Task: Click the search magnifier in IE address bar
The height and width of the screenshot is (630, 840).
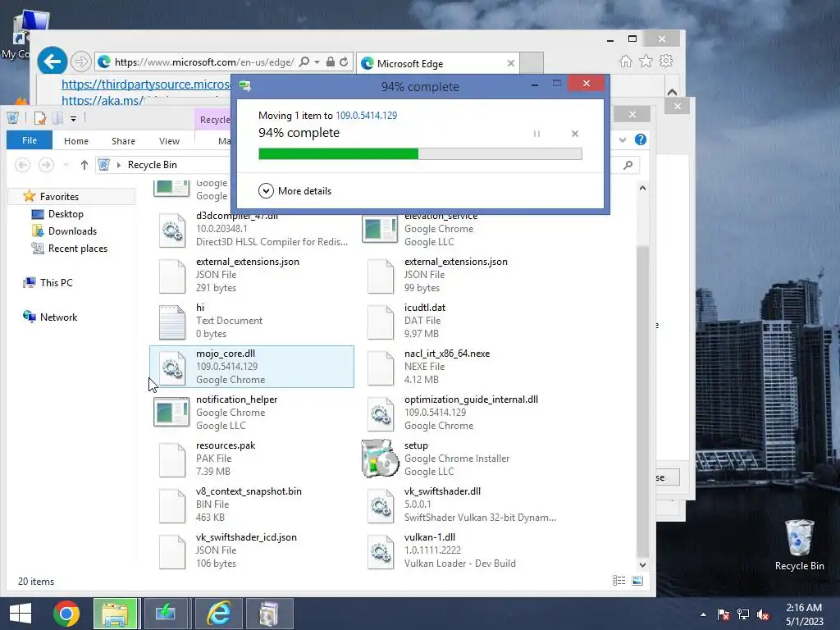Action: 304,62
